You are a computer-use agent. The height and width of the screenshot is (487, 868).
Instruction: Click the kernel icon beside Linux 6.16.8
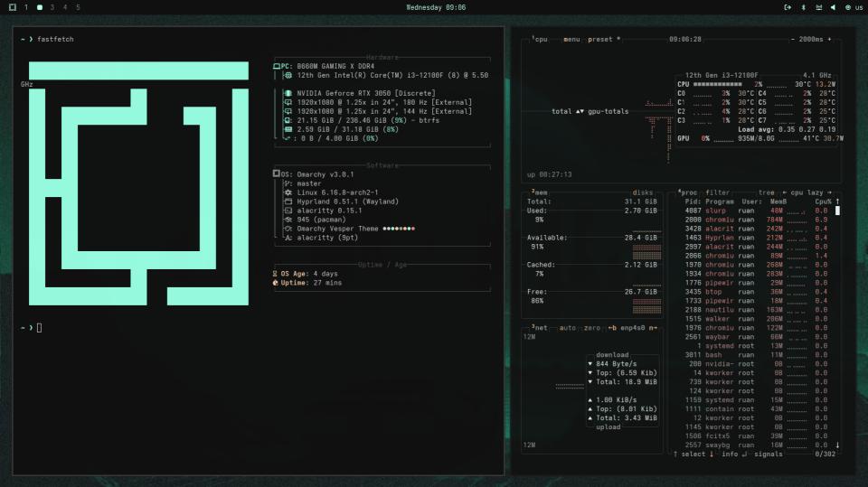pos(288,192)
